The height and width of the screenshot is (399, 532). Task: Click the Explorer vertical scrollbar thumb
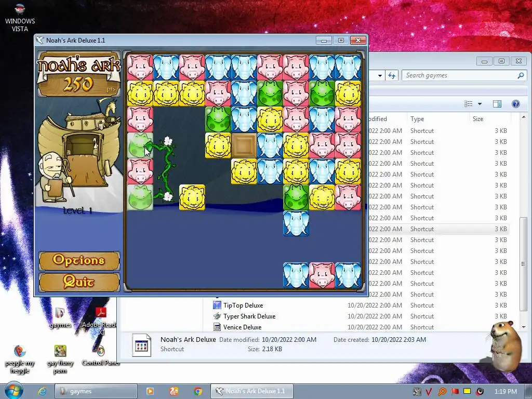(x=524, y=263)
